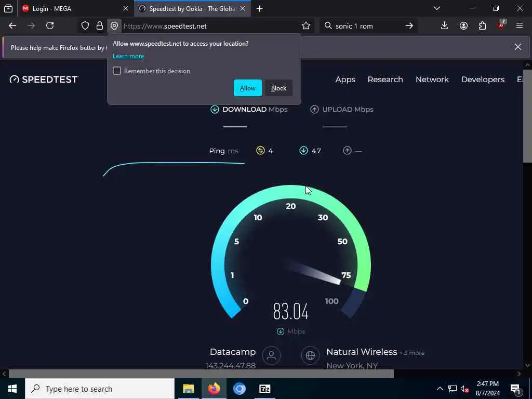The height and width of the screenshot is (399, 532).
Task: Open the Developers menu item
Action: tap(483, 79)
